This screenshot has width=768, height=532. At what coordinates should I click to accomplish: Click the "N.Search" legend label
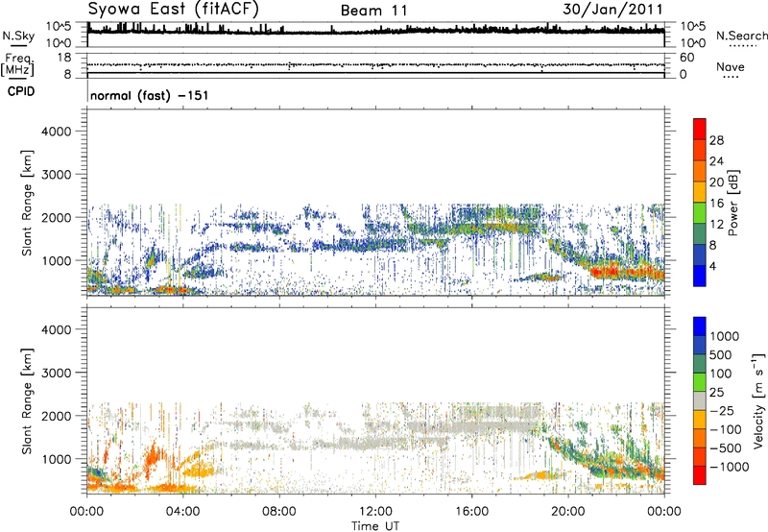point(742,36)
